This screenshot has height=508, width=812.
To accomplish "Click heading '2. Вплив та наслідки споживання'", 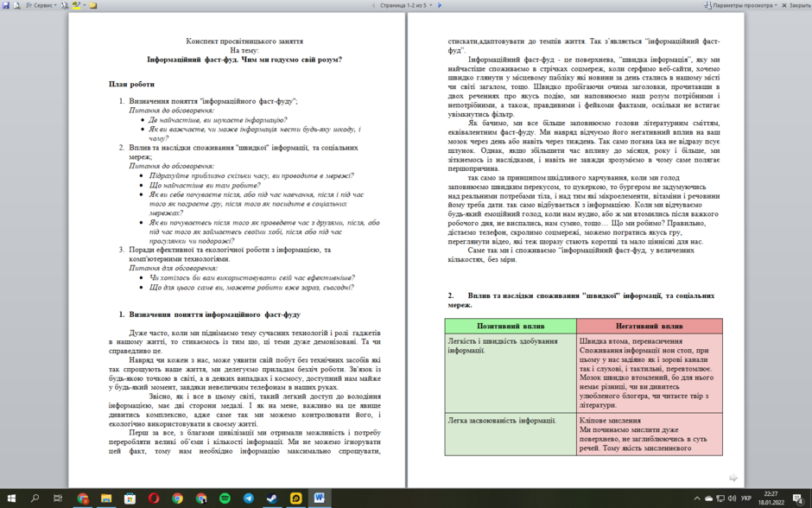I will click(581, 301).
